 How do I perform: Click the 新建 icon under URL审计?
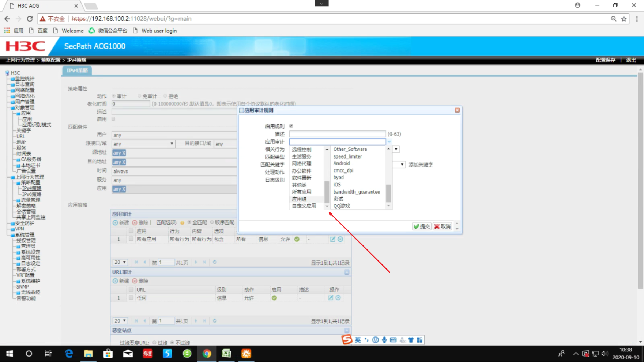[x=115, y=281]
